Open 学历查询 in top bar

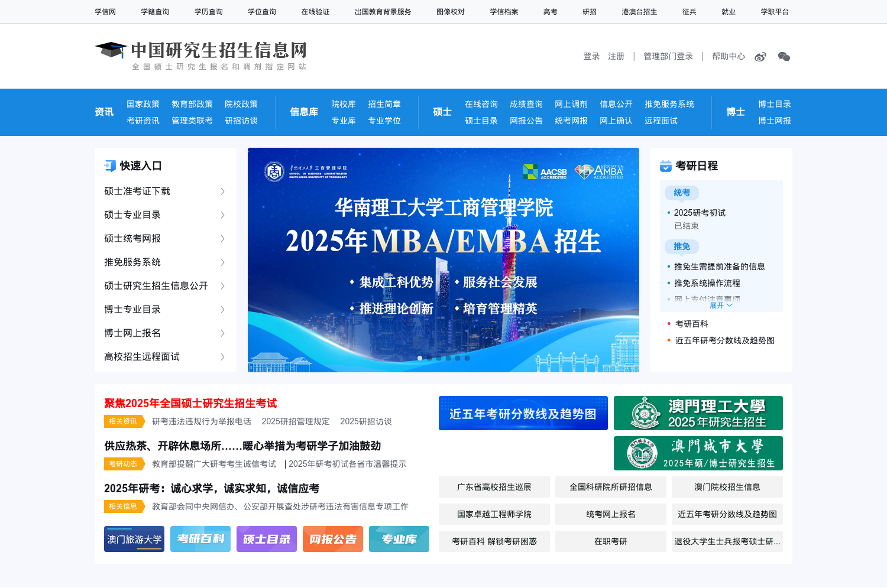(x=209, y=12)
